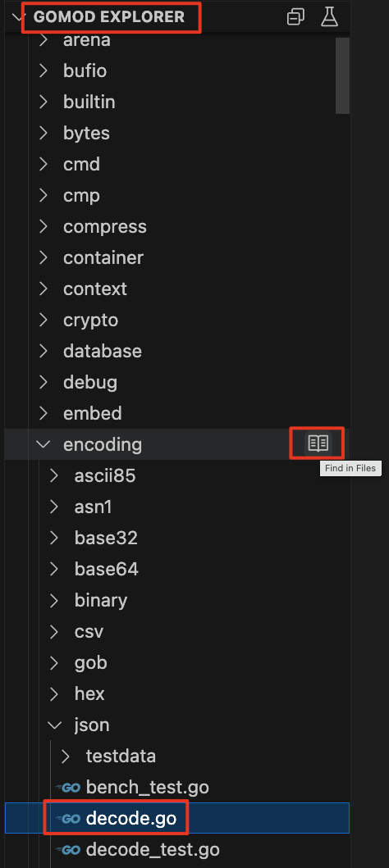Collapse the json folder
This screenshot has height=868, width=389.
54,725
